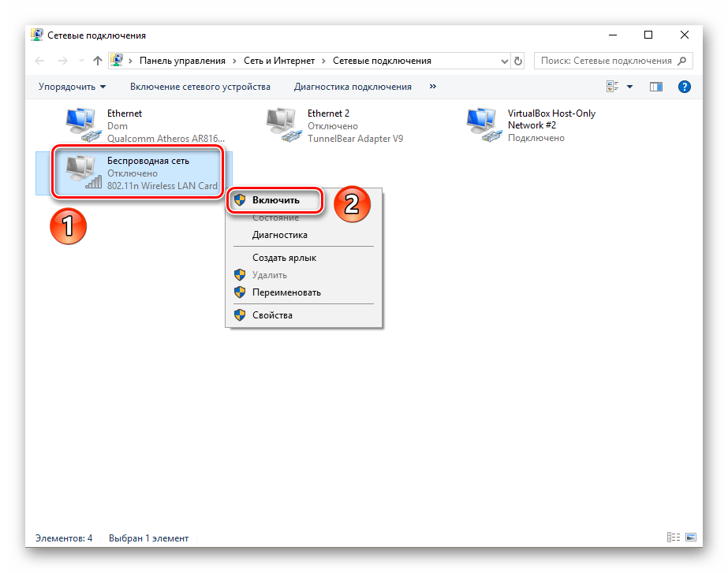Switch to large icons view in status bar
This screenshot has height=573, width=728.
pyautogui.click(x=691, y=538)
